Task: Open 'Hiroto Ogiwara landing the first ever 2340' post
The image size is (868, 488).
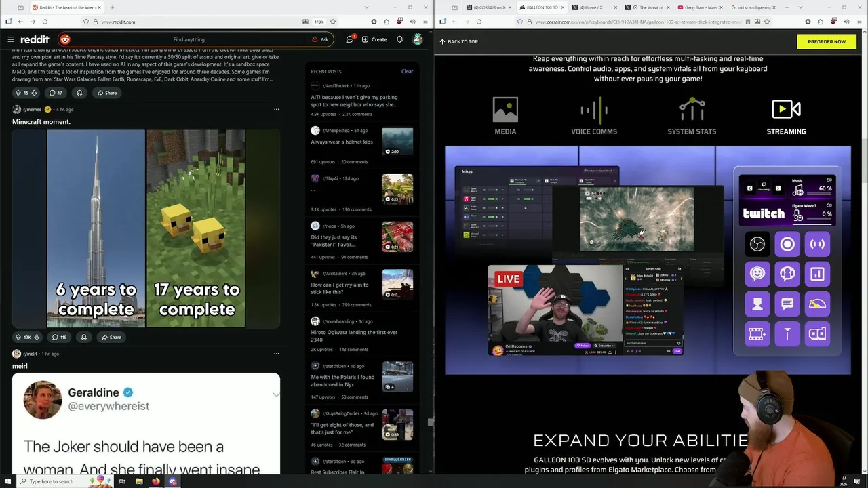Action: coord(354,335)
